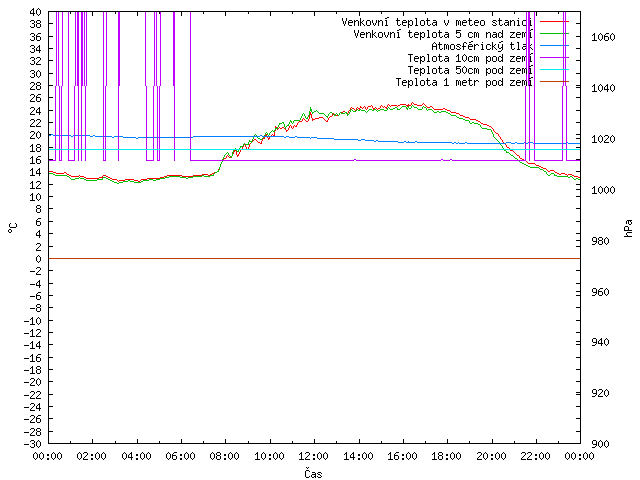
Task: Click the 960 hPa axis label
Action: [x=600, y=292]
